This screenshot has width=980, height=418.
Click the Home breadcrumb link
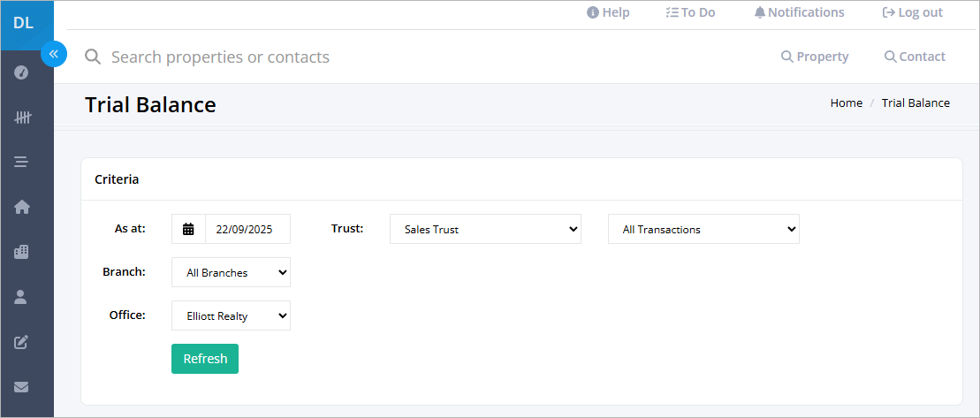tap(847, 103)
